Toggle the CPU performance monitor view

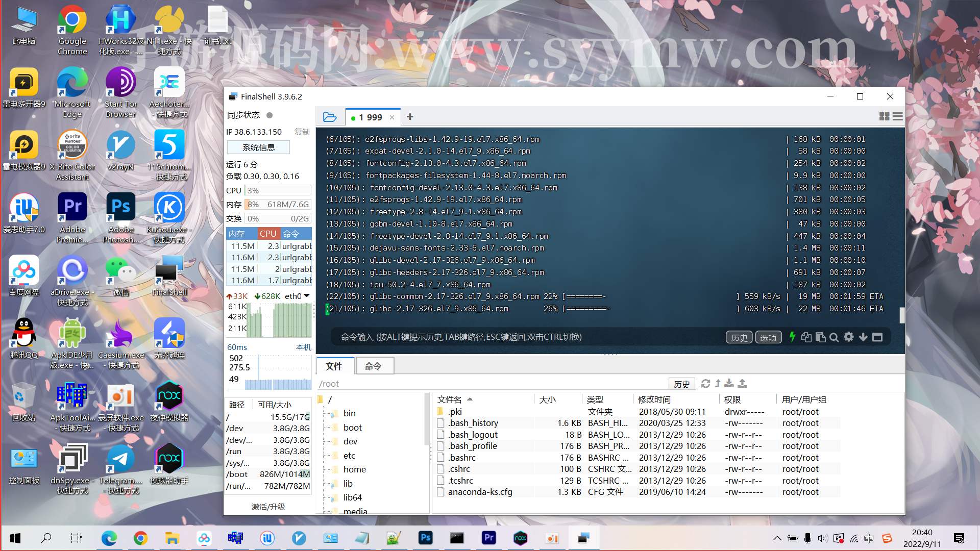click(268, 233)
